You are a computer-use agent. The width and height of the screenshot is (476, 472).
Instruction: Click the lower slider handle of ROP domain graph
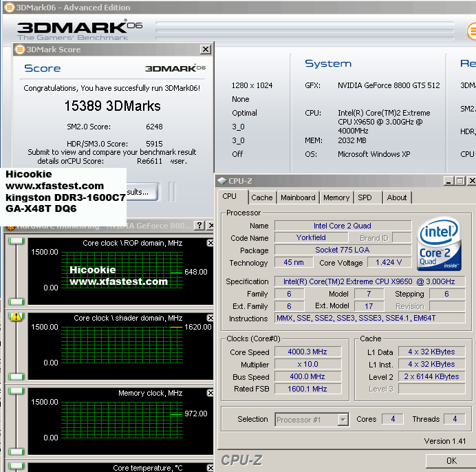17,301
